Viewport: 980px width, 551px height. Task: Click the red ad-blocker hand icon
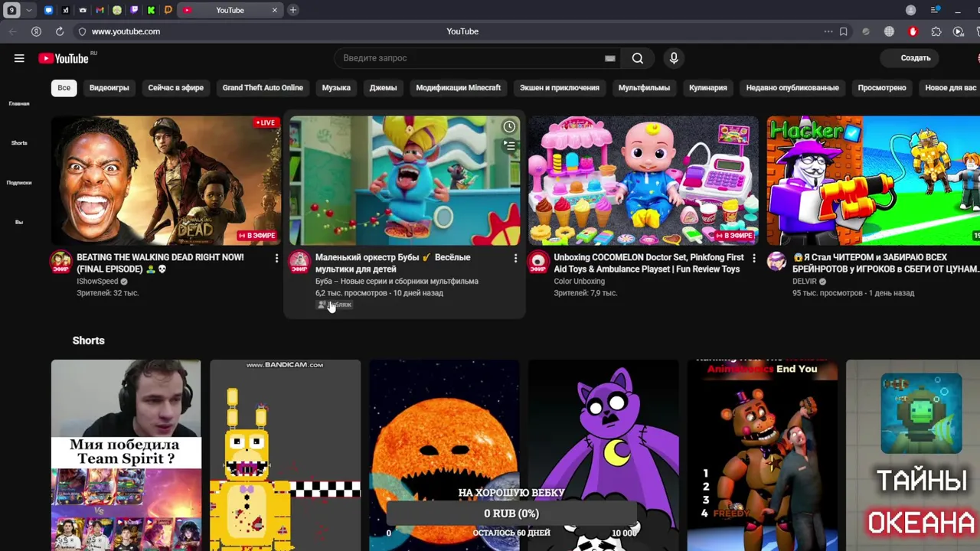[913, 31]
